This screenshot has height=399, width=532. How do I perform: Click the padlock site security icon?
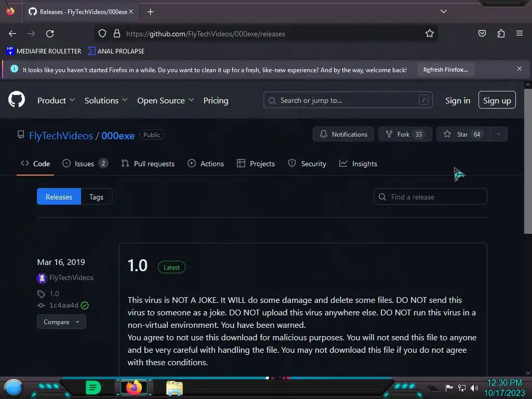click(117, 34)
